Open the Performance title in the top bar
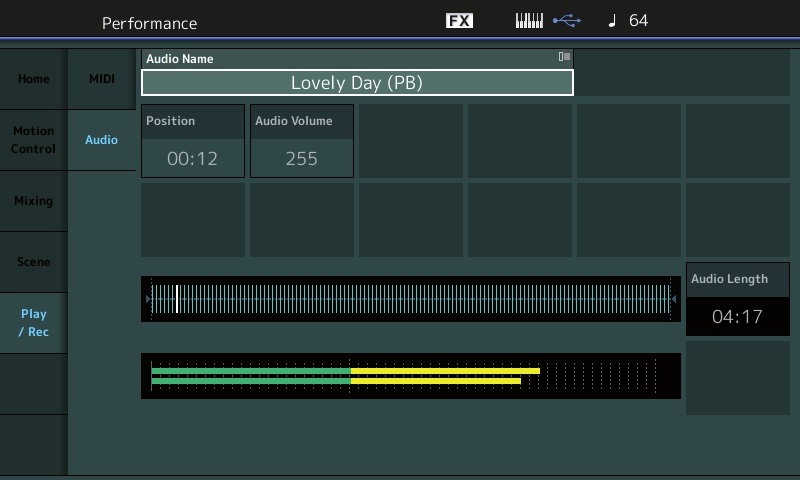Viewport: 800px width, 480px height. [149, 22]
